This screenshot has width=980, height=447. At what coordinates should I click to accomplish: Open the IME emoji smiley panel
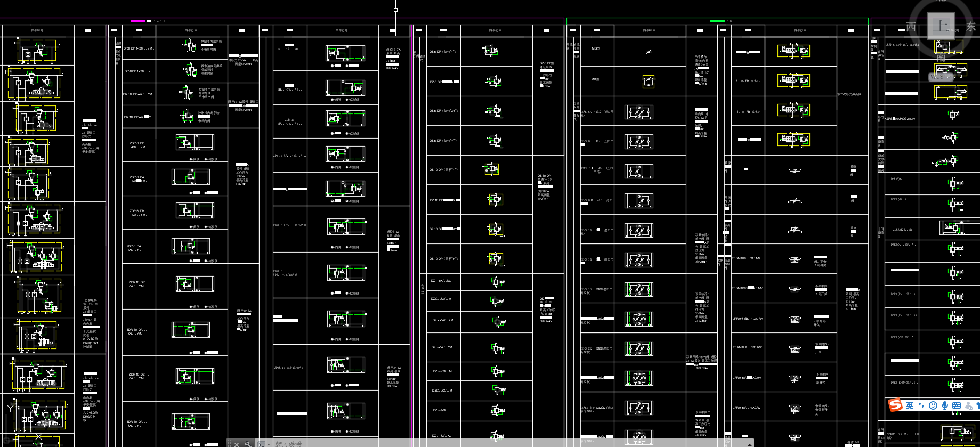(x=933, y=405)
